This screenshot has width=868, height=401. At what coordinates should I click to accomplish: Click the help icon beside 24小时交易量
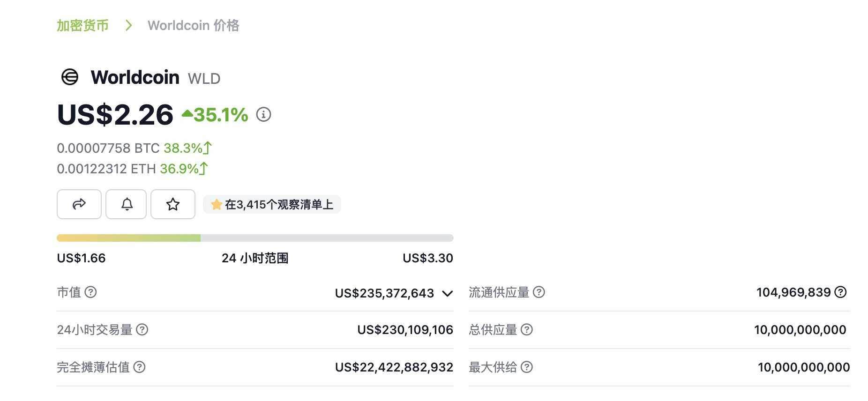142,330
